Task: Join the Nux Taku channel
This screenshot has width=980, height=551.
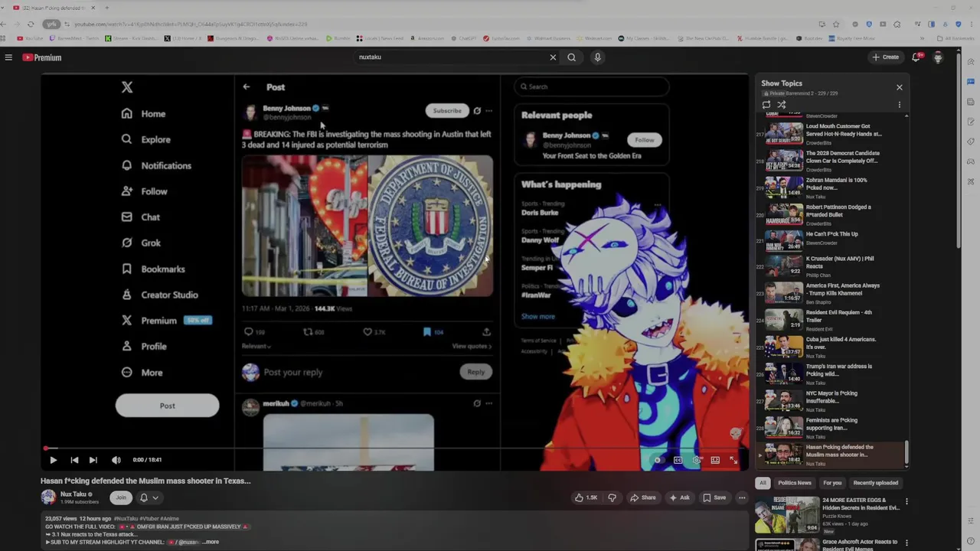Action: coord(120,497)
